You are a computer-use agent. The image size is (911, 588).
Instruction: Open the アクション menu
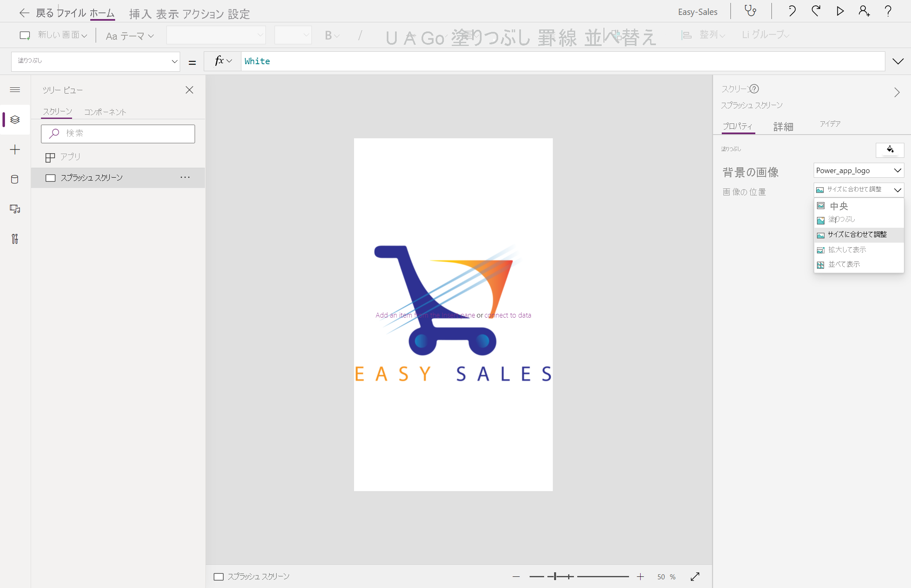pyautogui.click(x=203, y=14)
